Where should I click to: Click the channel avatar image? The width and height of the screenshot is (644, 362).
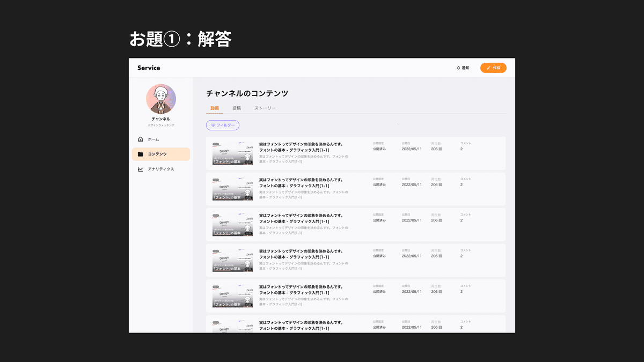tap(161, 99)
